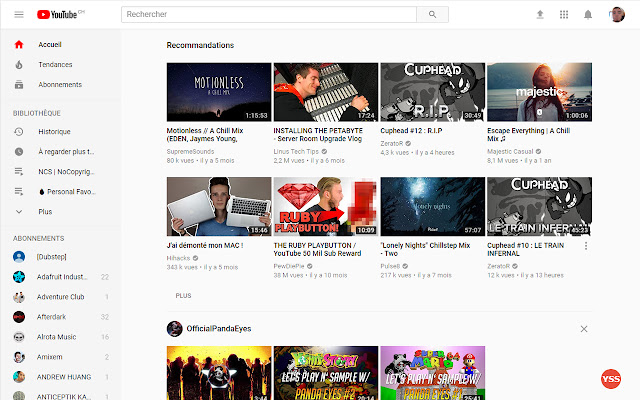Click the NCS playlist icon
Viewport: 640px width, 400px height.
point(19,171)
